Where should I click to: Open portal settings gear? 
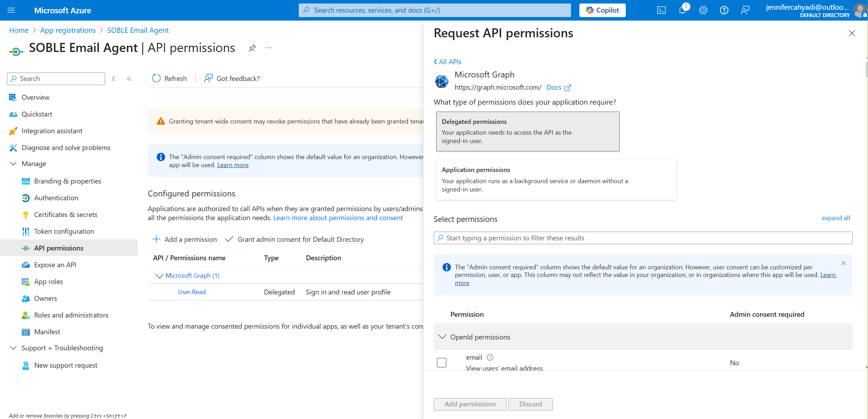pyautogui.click(x=703, y=10)
